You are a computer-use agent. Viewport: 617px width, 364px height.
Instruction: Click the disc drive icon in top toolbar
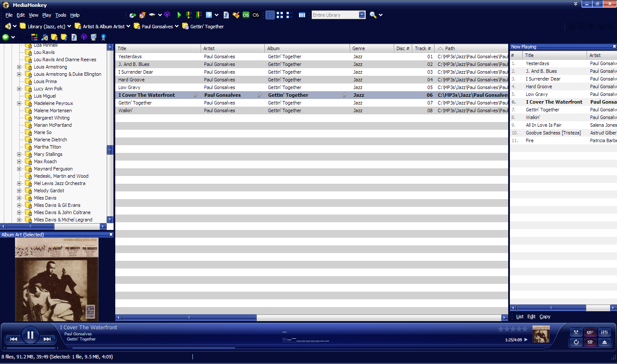pyautogui.click(x=152, y=15)
